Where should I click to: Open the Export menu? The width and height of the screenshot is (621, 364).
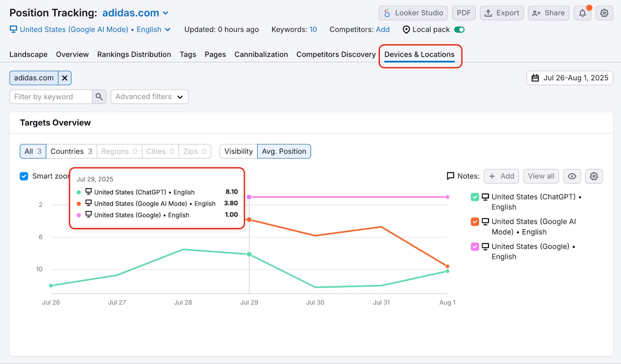click(x=501, y=13)
